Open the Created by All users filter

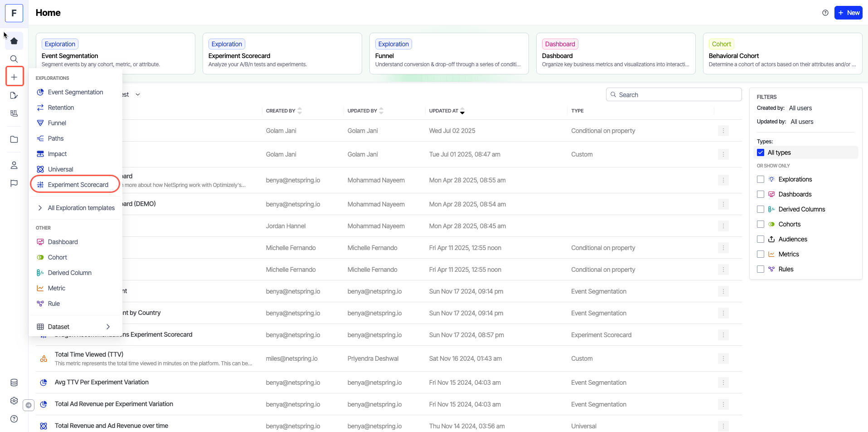[x=800, y=108]
